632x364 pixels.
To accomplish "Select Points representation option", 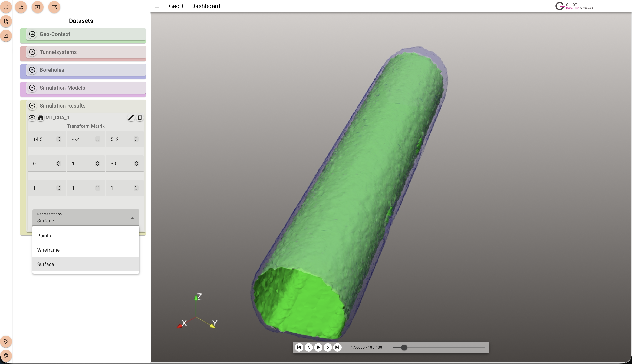I will 86,236.
